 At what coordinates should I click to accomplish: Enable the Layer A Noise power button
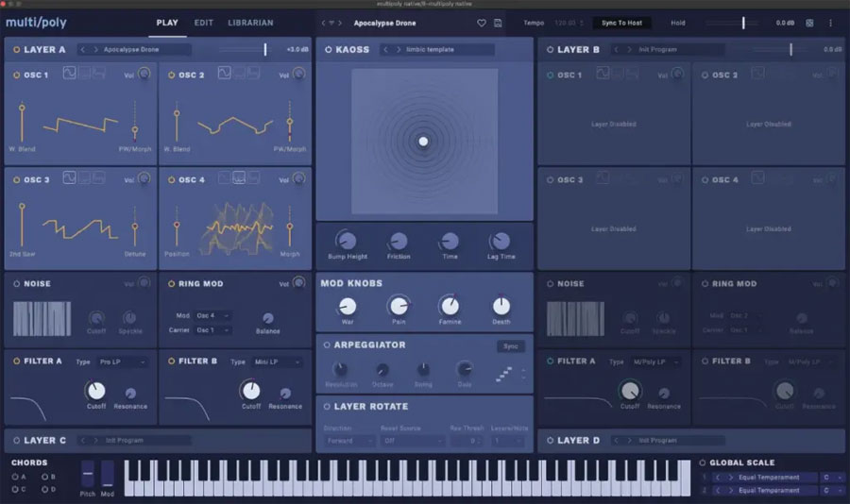[16, 283]
